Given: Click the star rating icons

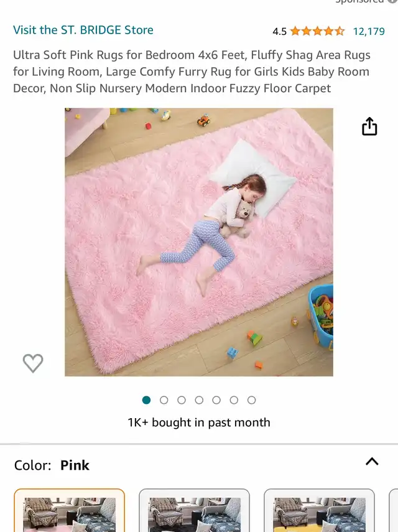Looking at the screenshot, I should pos(317,31).
